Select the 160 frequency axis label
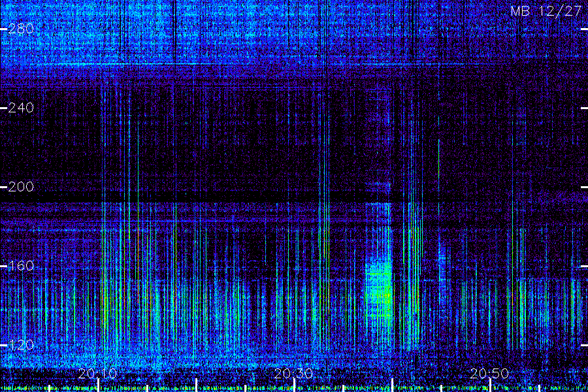Screen dimensions: 588x392 tap(21, 266)
